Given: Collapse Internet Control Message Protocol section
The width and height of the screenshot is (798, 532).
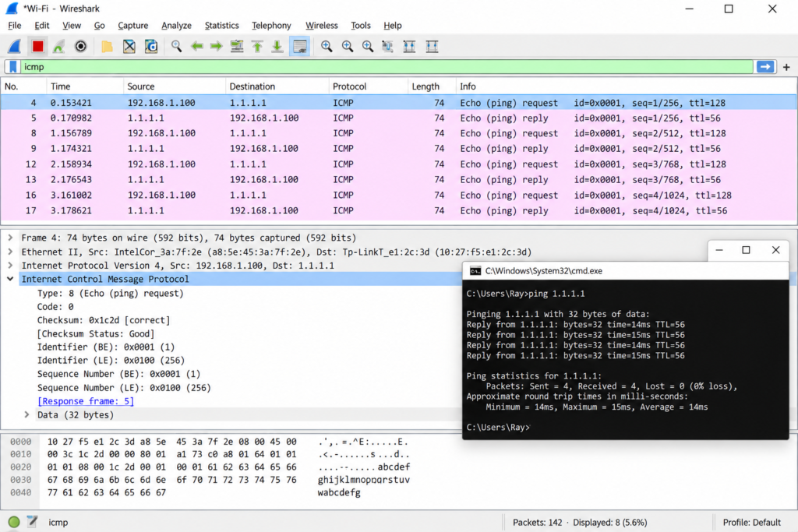Looking at the screenshot, I should pyautogui.click(x=10, y=279).
